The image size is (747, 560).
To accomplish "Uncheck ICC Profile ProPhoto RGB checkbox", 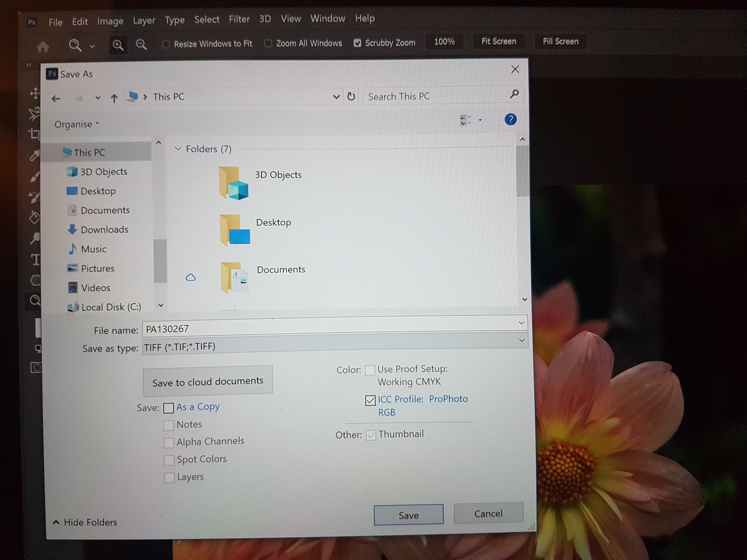I will point(370,400).
